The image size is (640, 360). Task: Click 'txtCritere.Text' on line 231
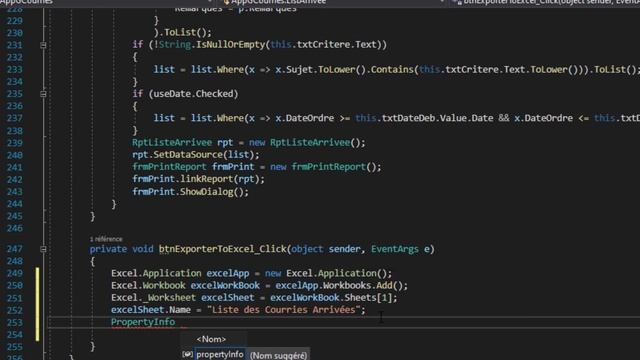(337, 44)
